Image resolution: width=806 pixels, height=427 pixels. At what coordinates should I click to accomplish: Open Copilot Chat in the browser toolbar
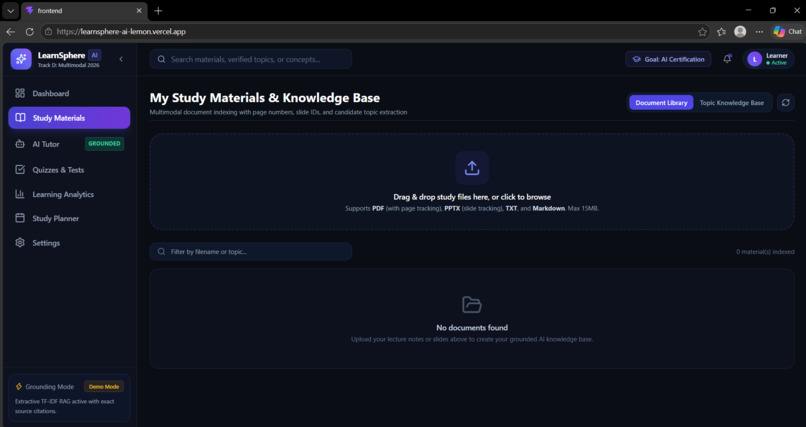tap(787, 32)
